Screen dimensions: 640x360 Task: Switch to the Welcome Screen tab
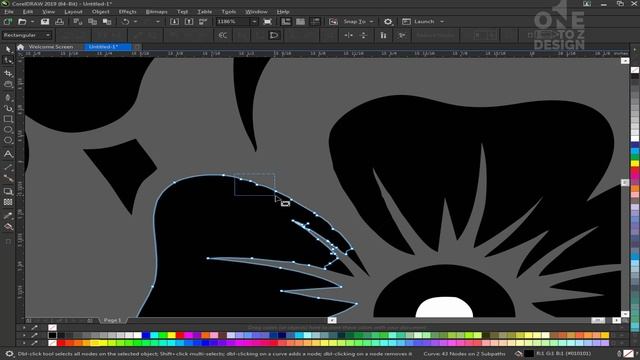pyautogui.click(x=51, y=47)
